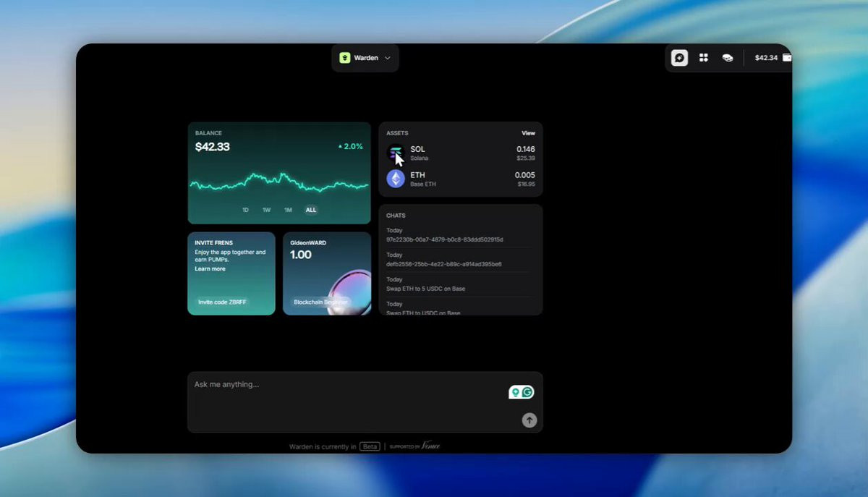Click the coins rewards icon
This screenshot has width=868, height=497.
tap(728, 58)
